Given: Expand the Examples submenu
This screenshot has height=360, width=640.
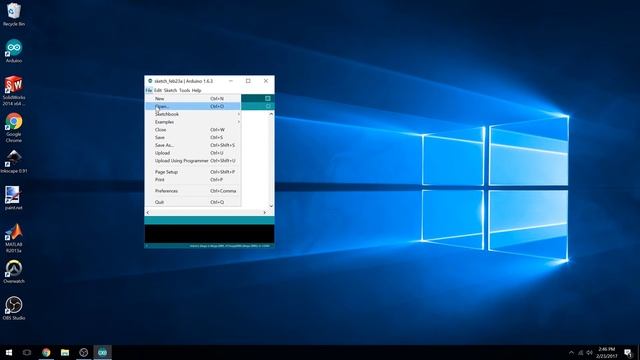Looking at the screenshot, I should pyautogui.click(x=193, y=122).
